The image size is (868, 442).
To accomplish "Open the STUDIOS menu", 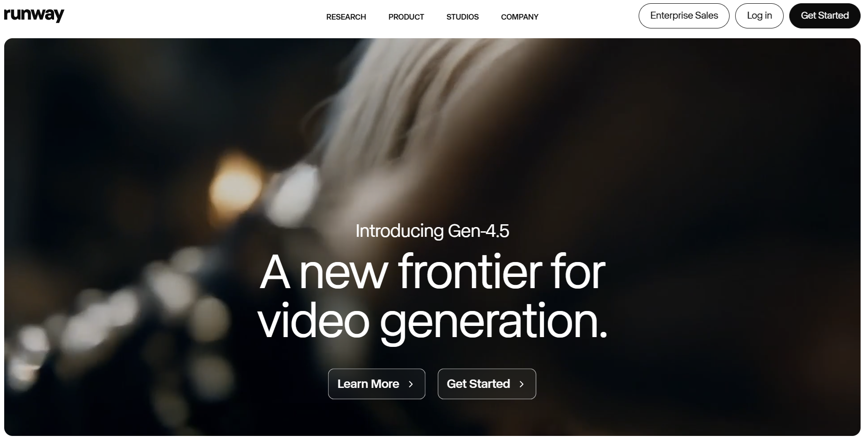I will coord(462,17).
